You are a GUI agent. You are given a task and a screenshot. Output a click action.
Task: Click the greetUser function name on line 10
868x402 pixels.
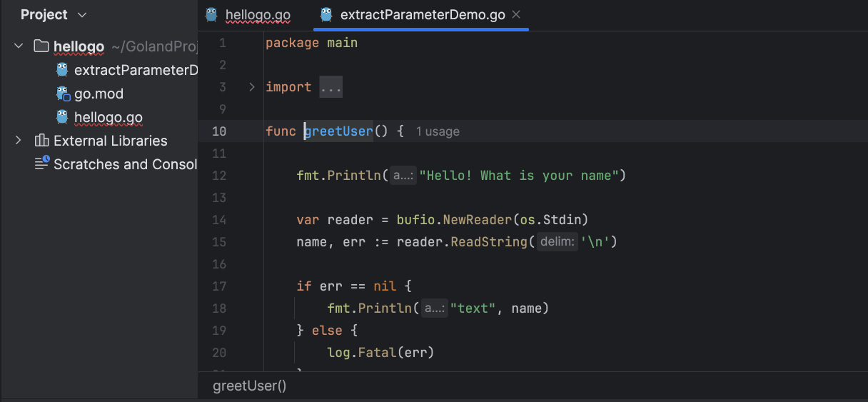(338, 131)
